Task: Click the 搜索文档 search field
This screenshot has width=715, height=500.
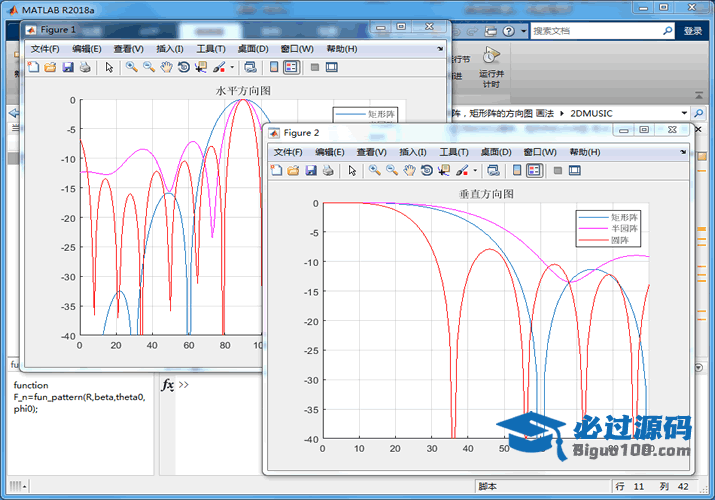Action: pos(596,31)
